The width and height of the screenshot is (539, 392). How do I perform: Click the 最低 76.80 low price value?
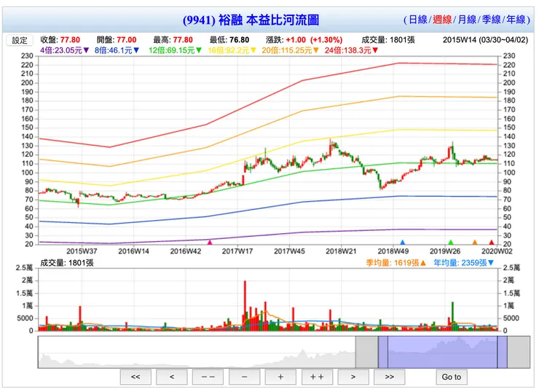click(239, 40)
